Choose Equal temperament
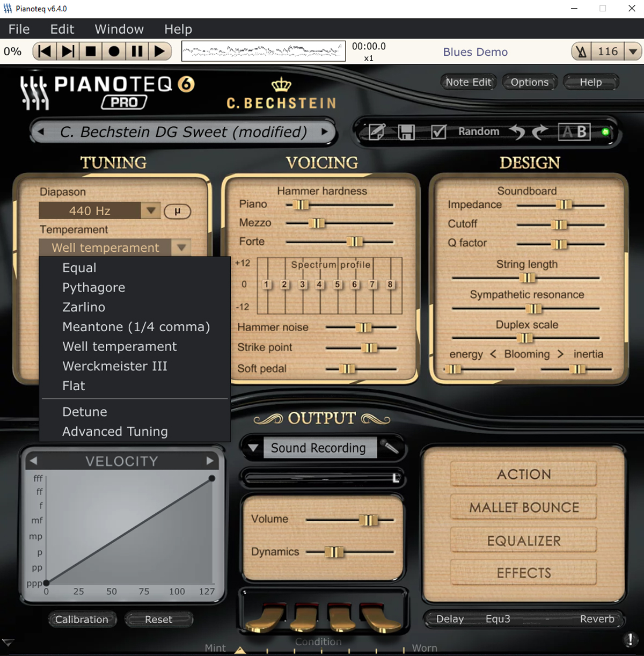The image size is (644, 656). [x=135, y=268]
